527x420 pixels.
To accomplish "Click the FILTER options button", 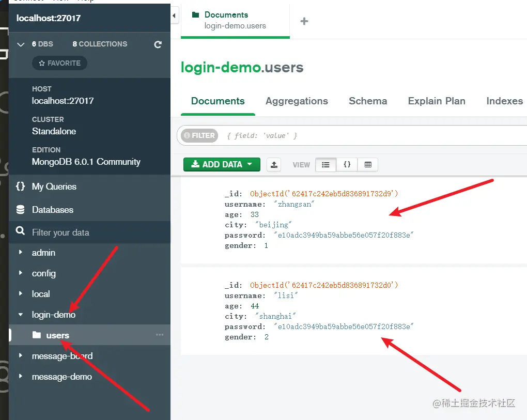I will [x=199, y=135].
